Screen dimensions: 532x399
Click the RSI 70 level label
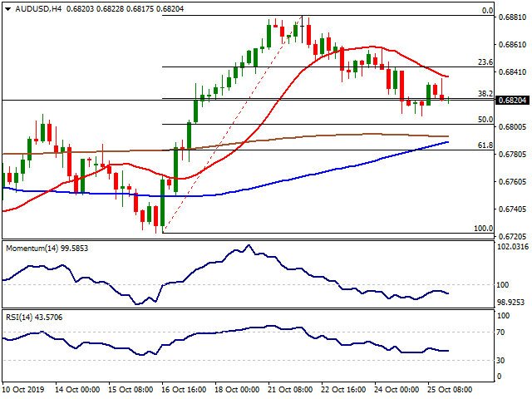point(500,332)
